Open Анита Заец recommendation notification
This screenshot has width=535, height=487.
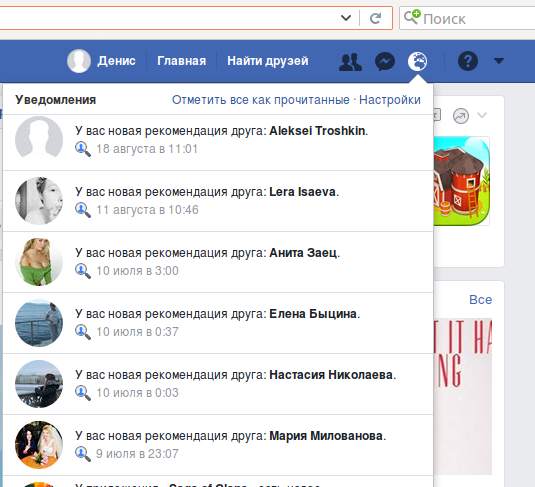218,262
